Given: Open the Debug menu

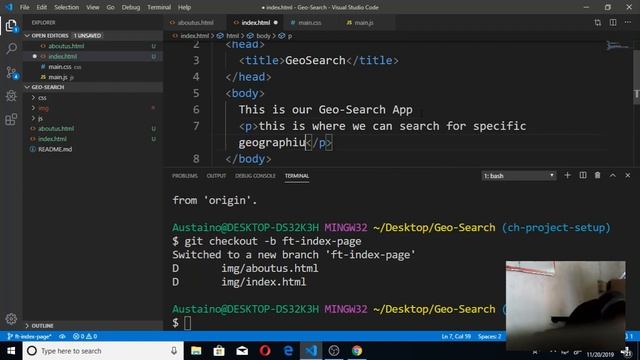Looking at the screenshot, I should click(x=131, y=7).
